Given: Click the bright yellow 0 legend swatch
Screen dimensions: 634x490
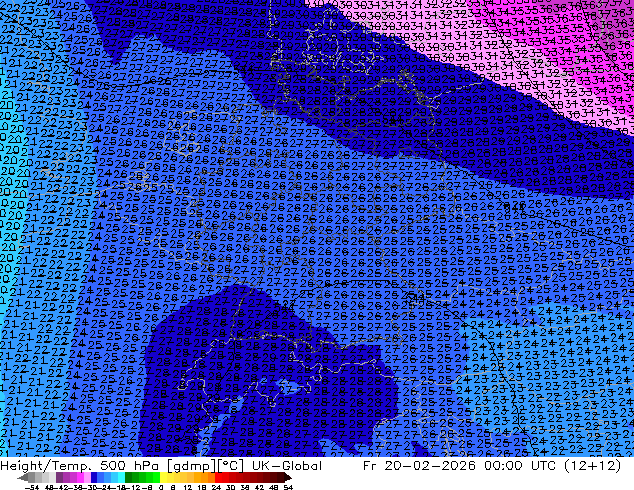Looking at the screenshot, I should coord(163,477).
